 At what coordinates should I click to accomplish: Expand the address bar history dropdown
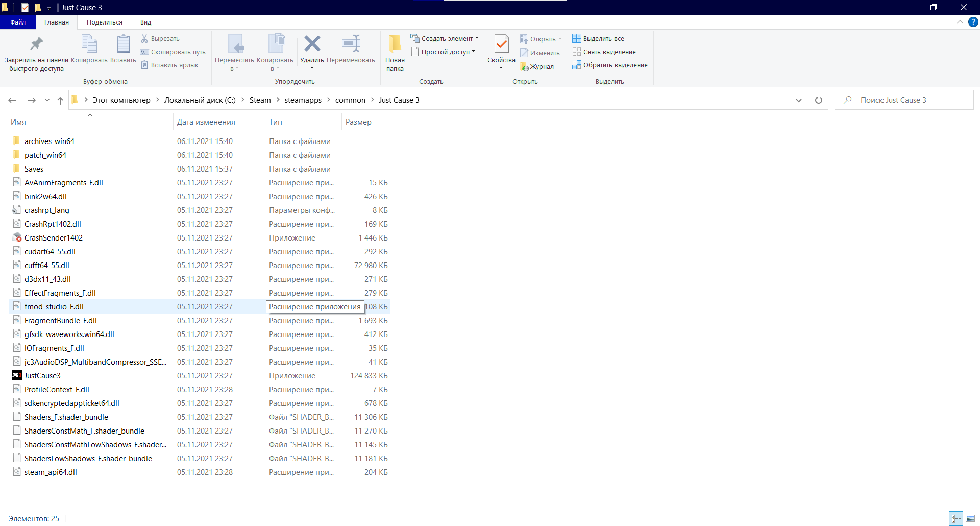coord(798,100)
